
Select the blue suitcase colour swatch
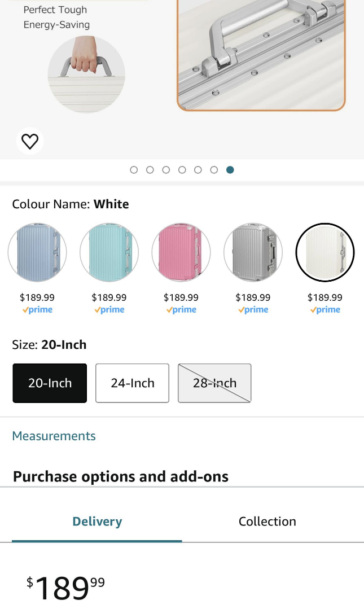point(37,252)
